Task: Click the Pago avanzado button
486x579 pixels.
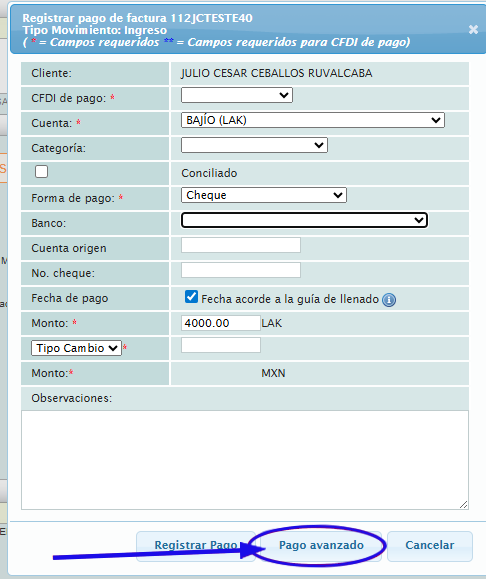Action: (321, 545)
